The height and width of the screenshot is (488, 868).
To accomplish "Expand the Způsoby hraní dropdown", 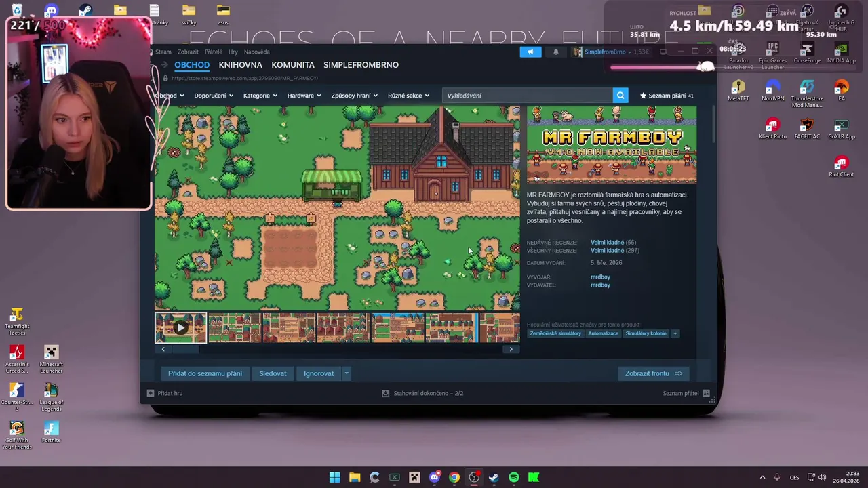I will [355, 96].
